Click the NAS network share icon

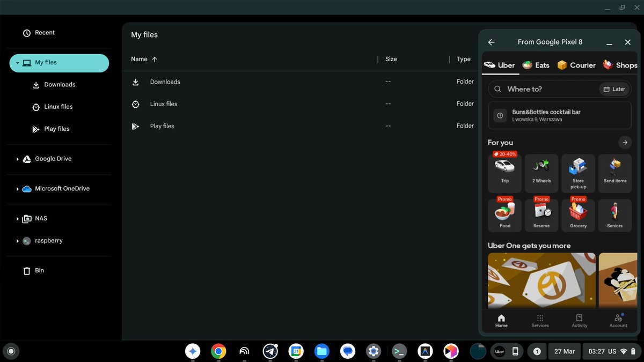27,219
